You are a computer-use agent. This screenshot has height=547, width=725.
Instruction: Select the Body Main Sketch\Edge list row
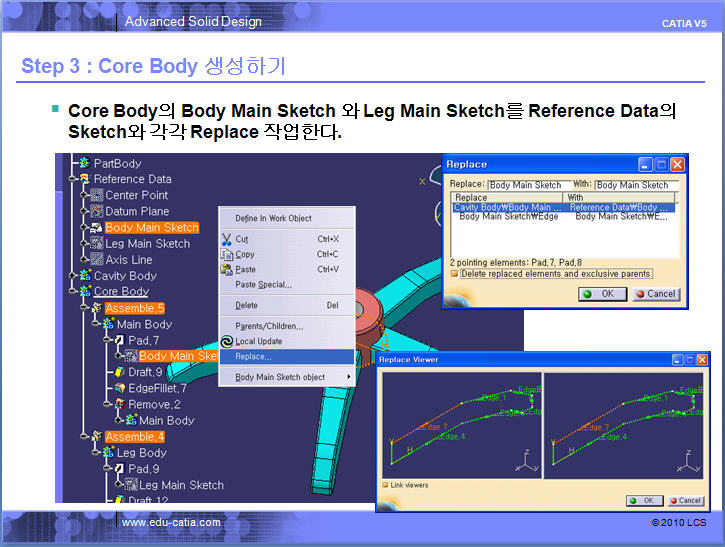[508, 216]
